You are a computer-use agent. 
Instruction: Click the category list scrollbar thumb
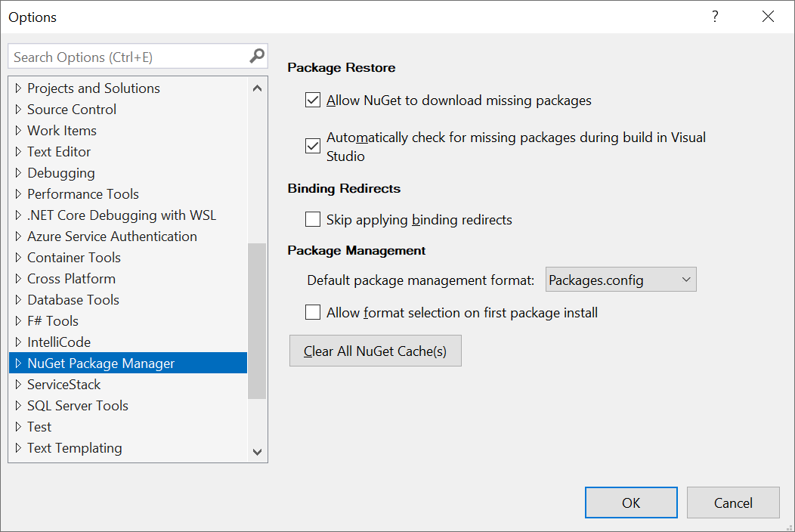[257, 321]
